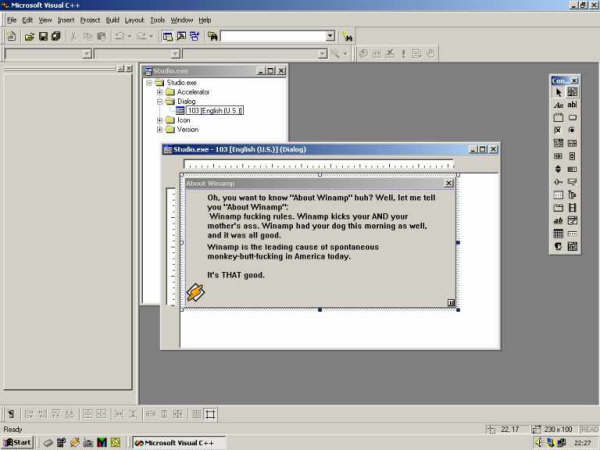Expand the Accelerator folder node
600x450 pixels.
click(160, 92)
